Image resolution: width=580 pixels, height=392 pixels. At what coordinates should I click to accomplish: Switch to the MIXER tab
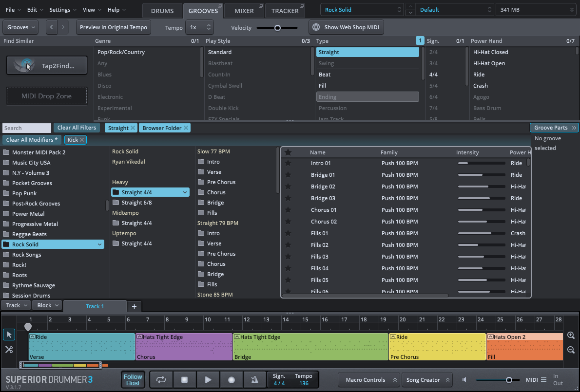[x=244, y=11]
